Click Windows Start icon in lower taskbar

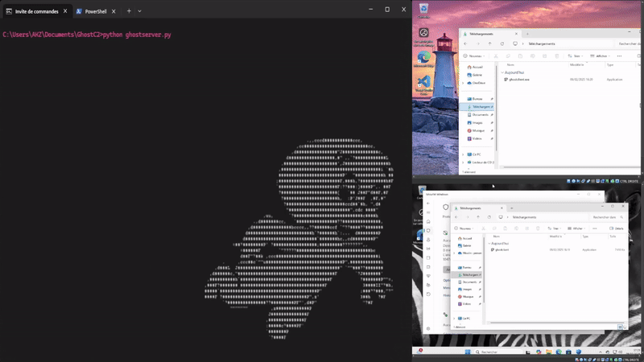tap(466, 352)
